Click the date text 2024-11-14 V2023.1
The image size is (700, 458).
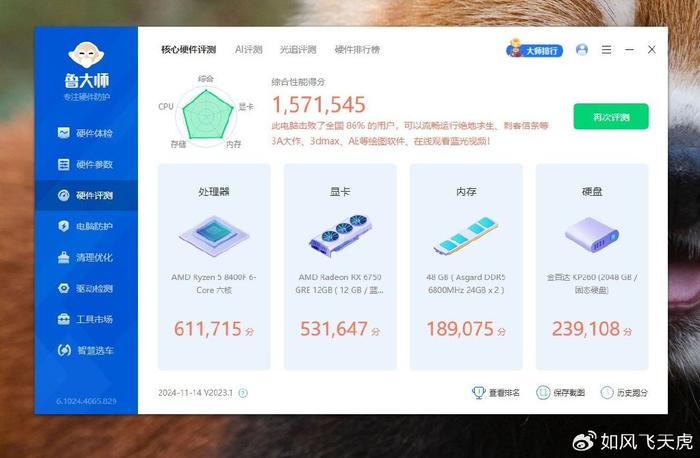tap(196, 393)
